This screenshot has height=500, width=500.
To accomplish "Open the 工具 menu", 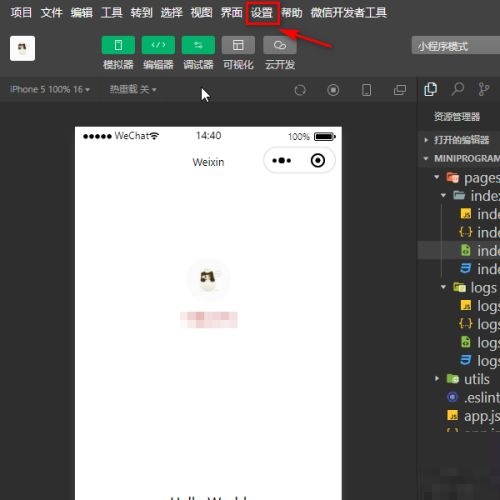I will (x=111, y=13).
